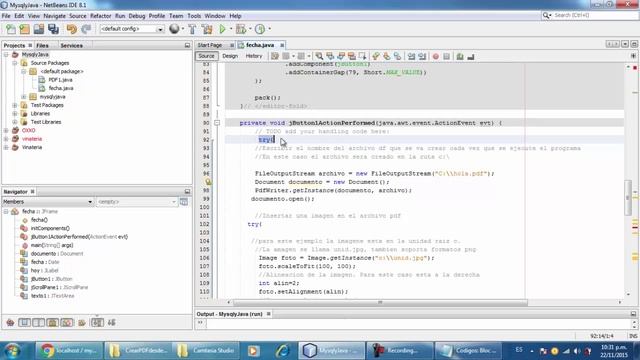640x360 pixels.
Task: Expand the Libraries node
Action: pyautogui.click(x=15, y=113)
